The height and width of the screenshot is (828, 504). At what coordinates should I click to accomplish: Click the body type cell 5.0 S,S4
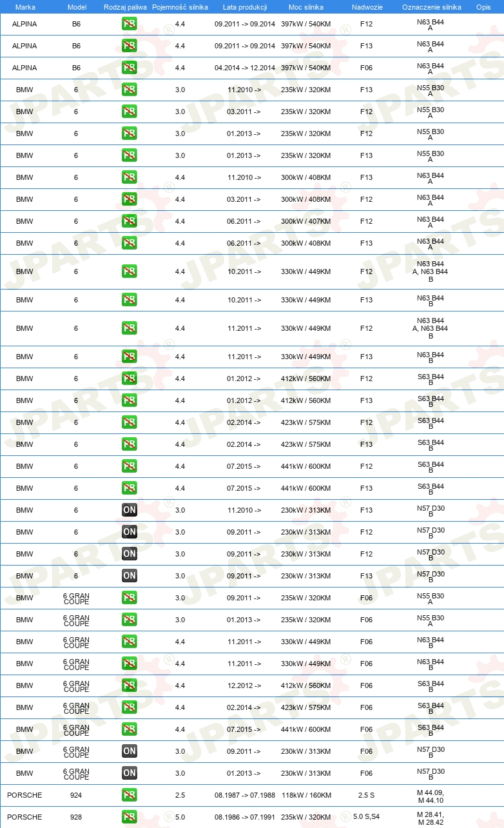pos(367,818)
